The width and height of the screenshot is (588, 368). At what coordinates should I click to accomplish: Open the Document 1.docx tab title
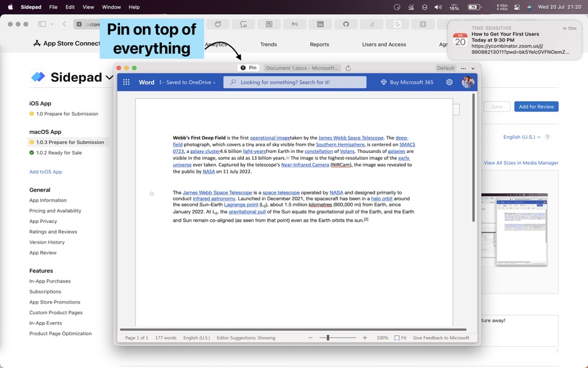(x=302, y=68)
